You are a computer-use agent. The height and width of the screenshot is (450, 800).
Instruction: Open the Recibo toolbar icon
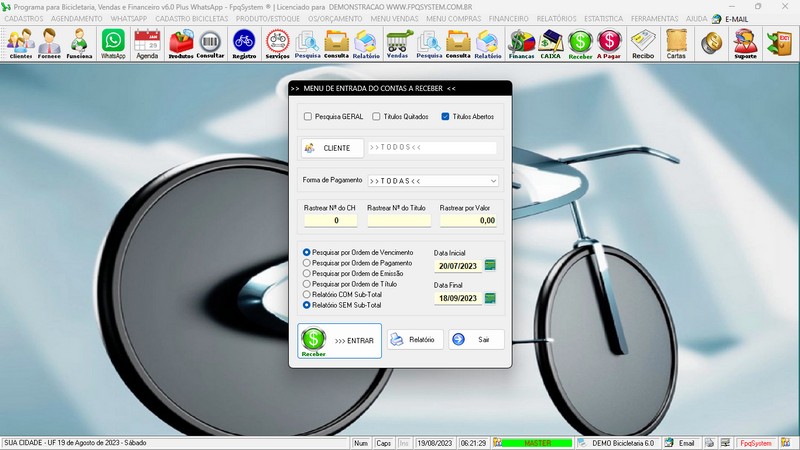643,43
